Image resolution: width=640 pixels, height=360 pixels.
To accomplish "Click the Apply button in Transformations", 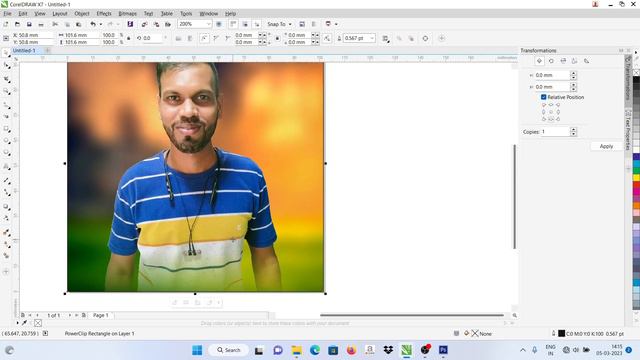I will 606,146.
